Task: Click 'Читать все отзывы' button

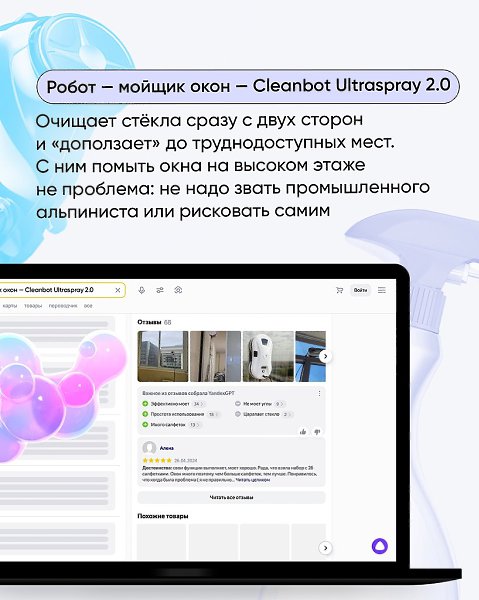Action: [x=231, y=497]
